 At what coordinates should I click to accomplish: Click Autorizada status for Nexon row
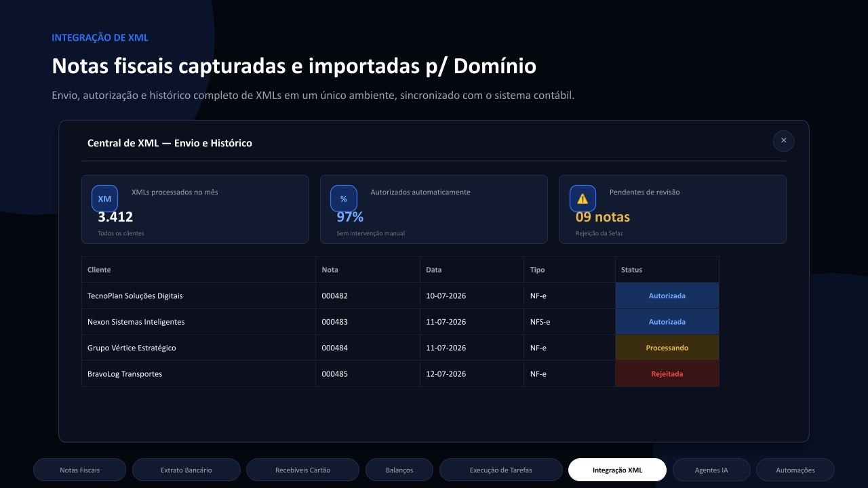[x=667, y=321]
